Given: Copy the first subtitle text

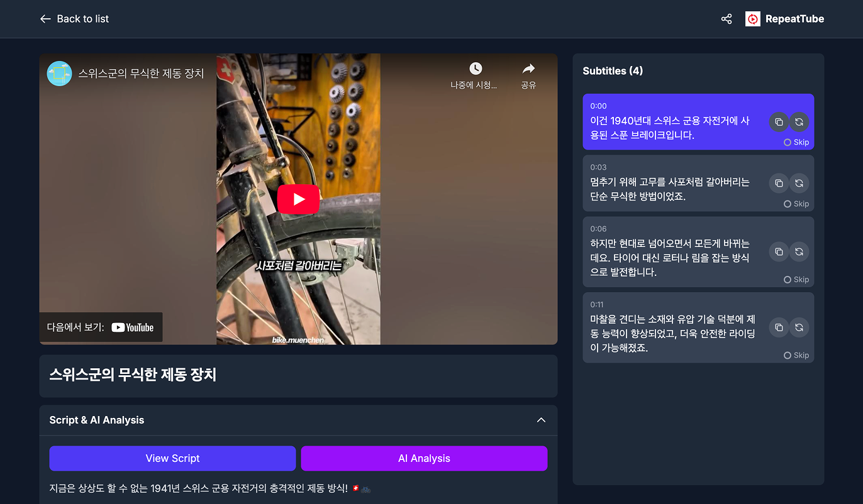Looking at the screenshot, I should [779, 122].
